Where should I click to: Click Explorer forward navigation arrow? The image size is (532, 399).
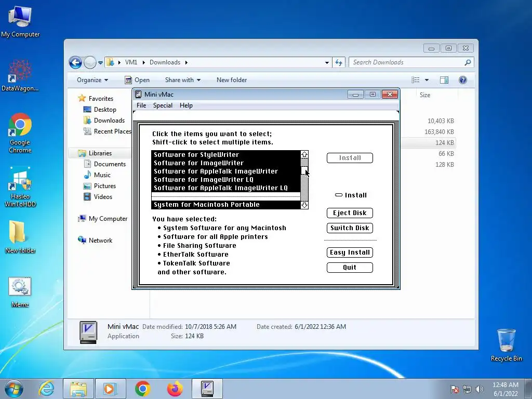90,62
